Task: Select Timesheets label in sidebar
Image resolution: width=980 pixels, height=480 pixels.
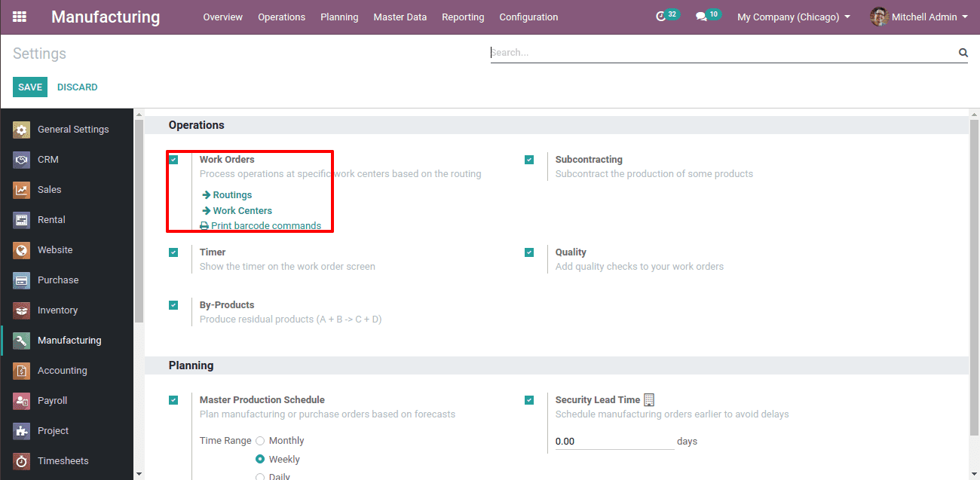Action: [63, 461]
